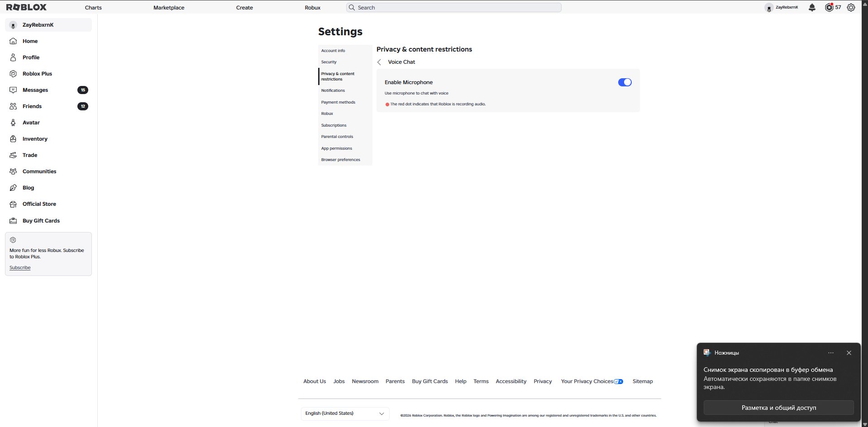Screen dimensions: 868x427
Task: Click the Communities icon in sidebar
Action: coord(13,171)
